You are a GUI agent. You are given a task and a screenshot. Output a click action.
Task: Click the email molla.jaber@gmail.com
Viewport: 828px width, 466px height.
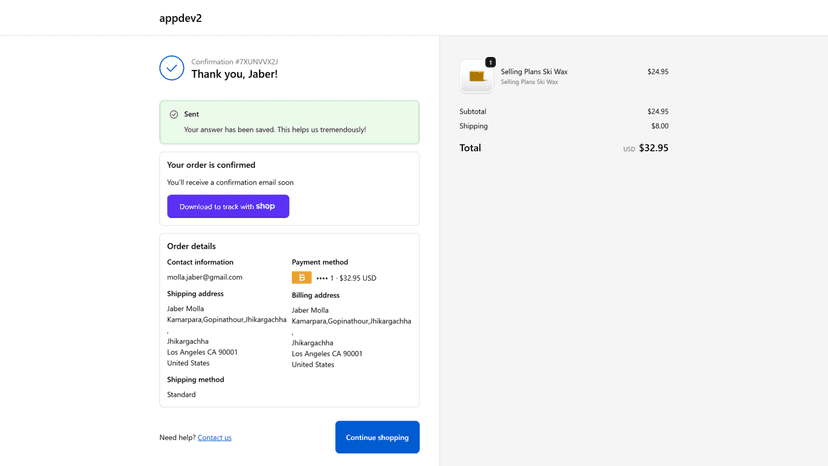click(x=204, y=277)
